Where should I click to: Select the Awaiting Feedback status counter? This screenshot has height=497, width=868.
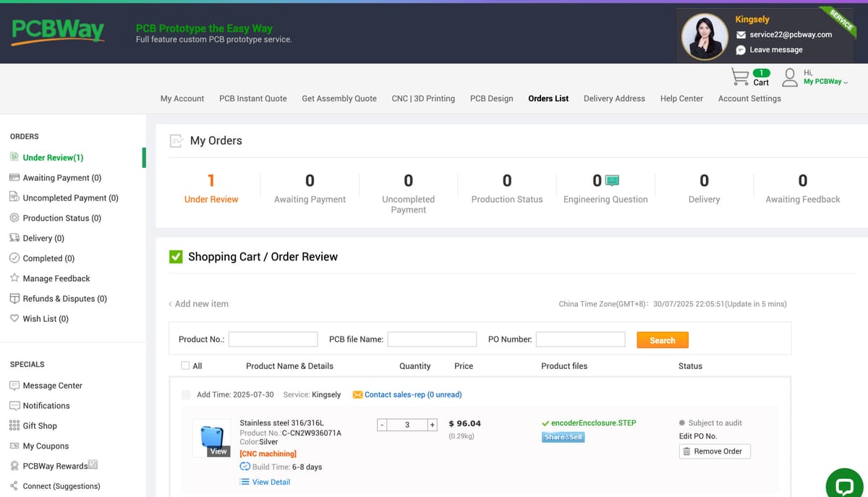click(803, 188)
